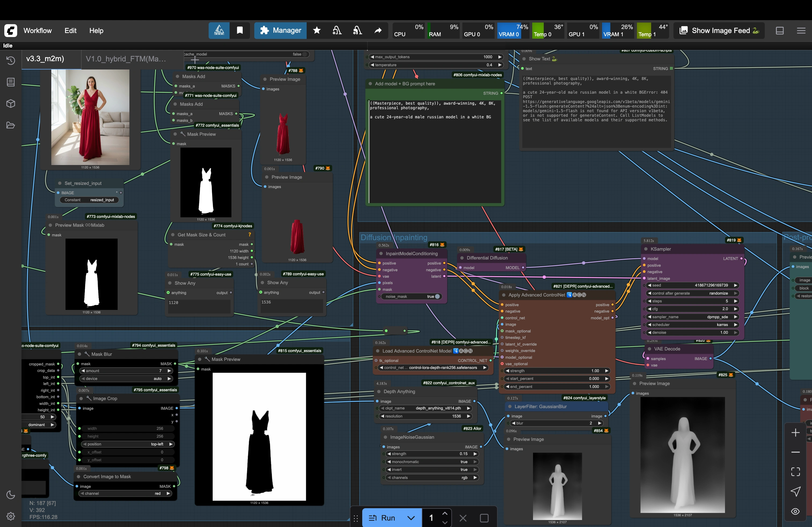This screenshot has width=812, height=527.
Task: Expand the Run button dropdown arrow
Action: pos(411,518)
